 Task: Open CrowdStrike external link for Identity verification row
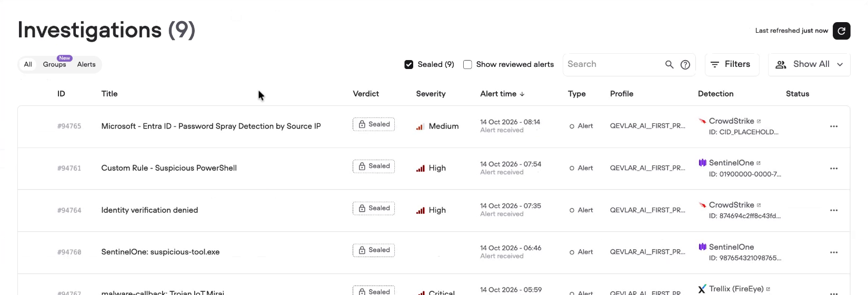pos(759,205)
